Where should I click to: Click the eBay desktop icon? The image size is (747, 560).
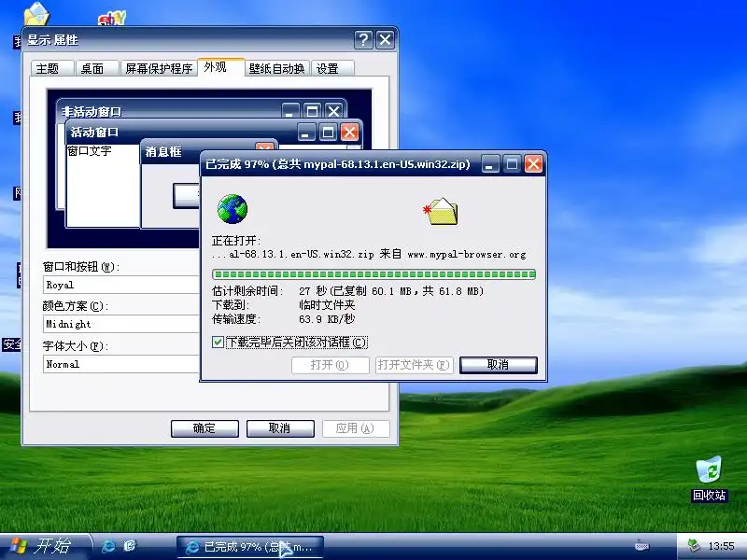(x=111, y=19)
